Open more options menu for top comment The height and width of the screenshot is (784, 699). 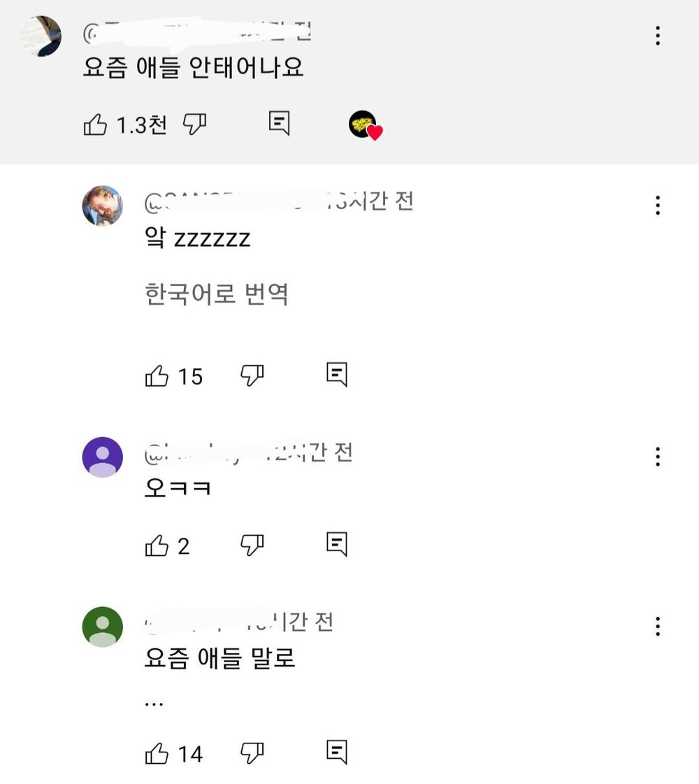pos(657,36)
